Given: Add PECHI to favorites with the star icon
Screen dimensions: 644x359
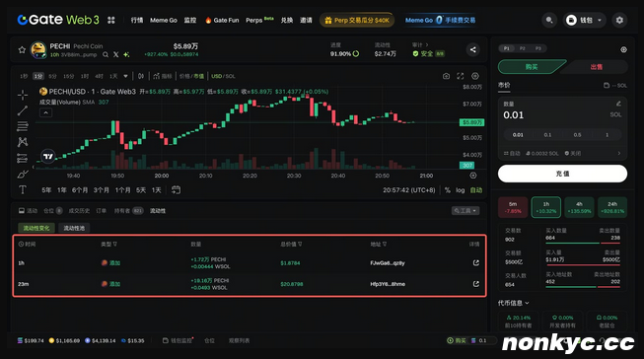Looking at the screenshot, I should coord(22,49).
